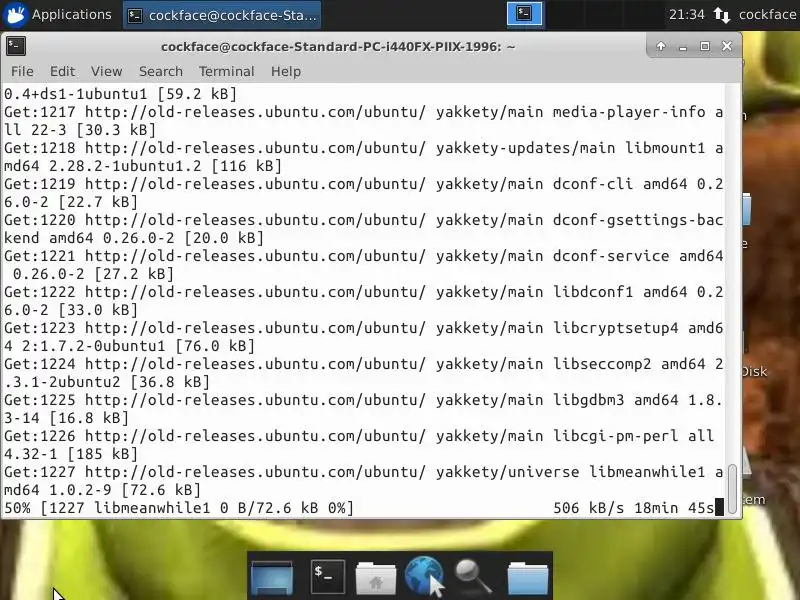The width and height of the screenshot is (800, 600).
Task: Click the window title text
Action: (x=338, y=47)
